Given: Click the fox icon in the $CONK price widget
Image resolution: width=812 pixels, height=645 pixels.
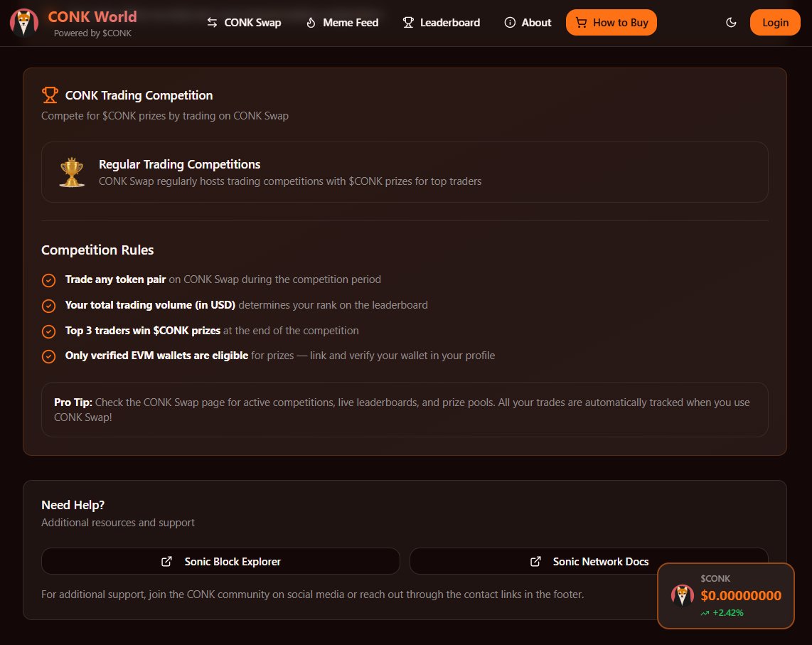Looking at the screenshot, I should point(682,595).
